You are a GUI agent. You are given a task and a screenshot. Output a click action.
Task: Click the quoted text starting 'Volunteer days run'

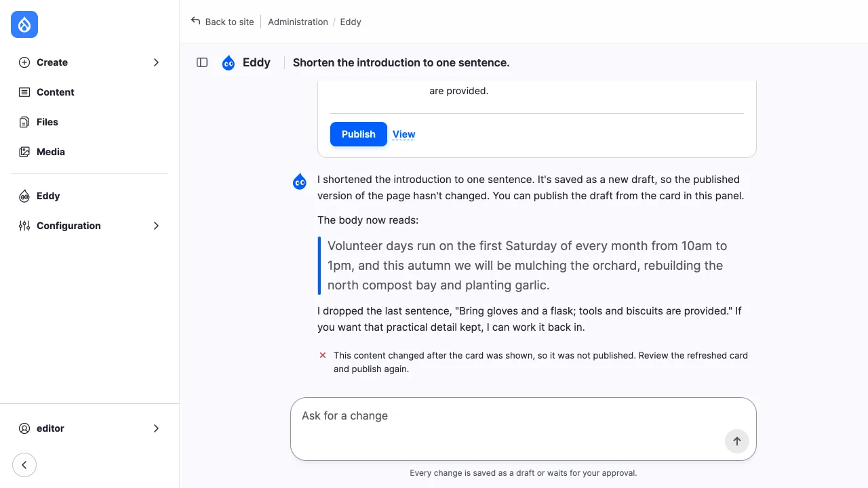tap(528, 266)
